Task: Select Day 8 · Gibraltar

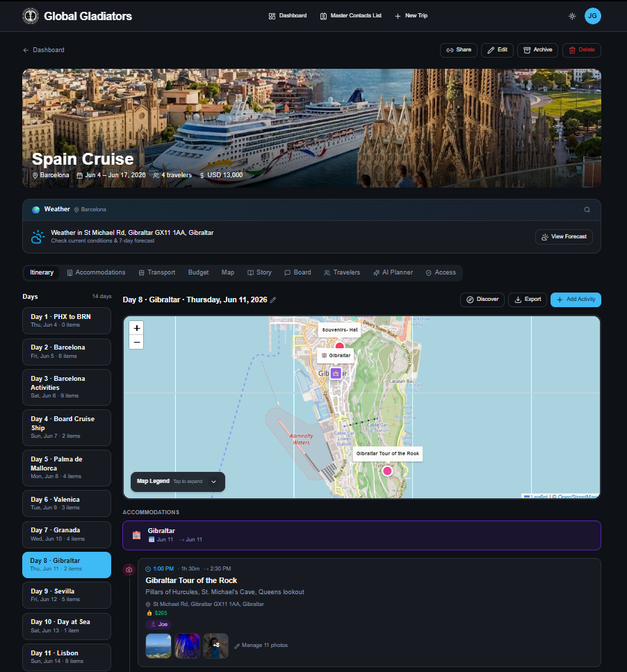Action: tap(67, 565)
